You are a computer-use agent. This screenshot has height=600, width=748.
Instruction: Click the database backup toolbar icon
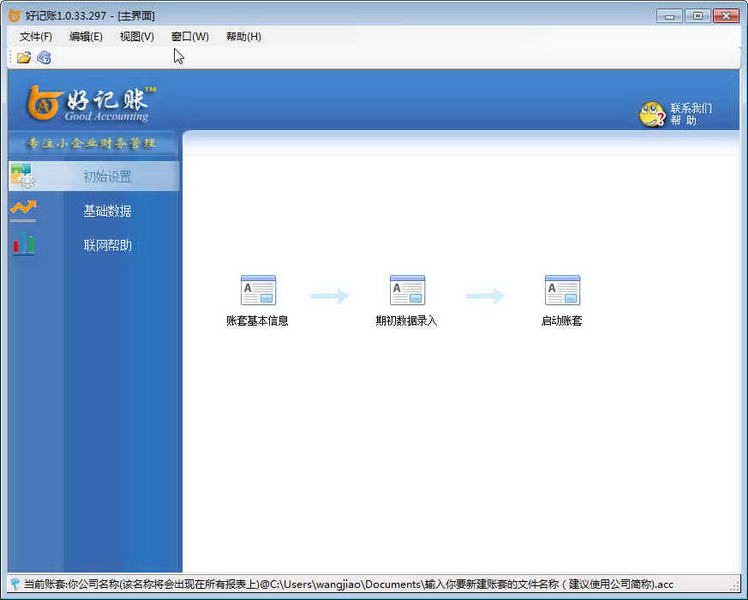point(44,58)
